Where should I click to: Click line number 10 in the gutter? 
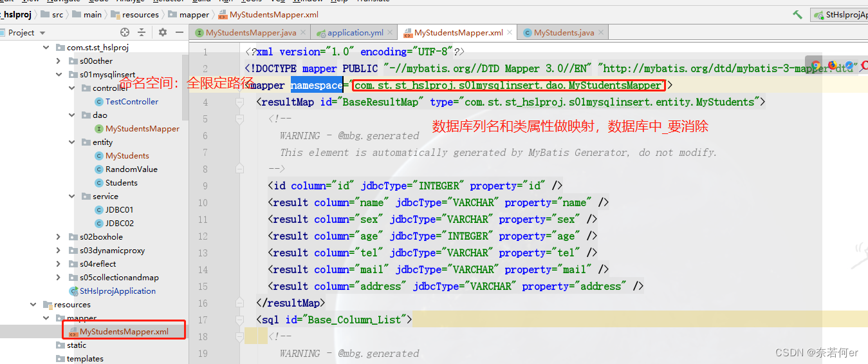[203, 203]
